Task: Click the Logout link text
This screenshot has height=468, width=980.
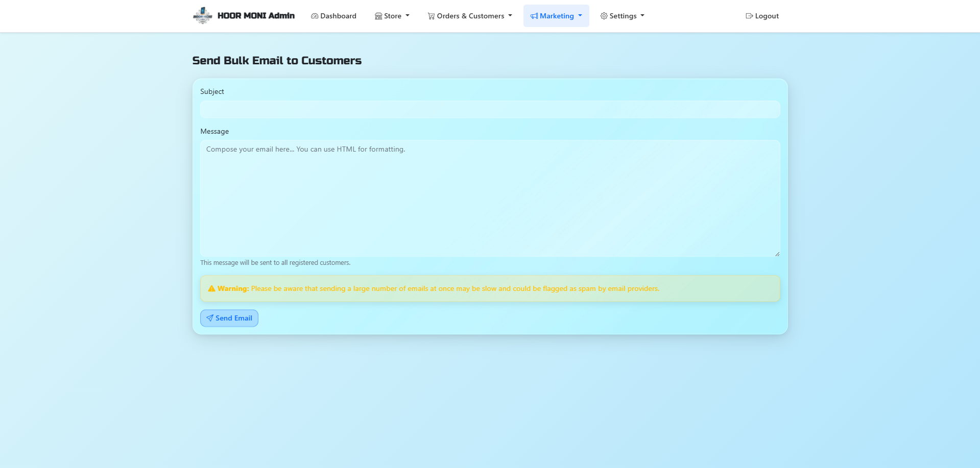Action: point(767,16)
